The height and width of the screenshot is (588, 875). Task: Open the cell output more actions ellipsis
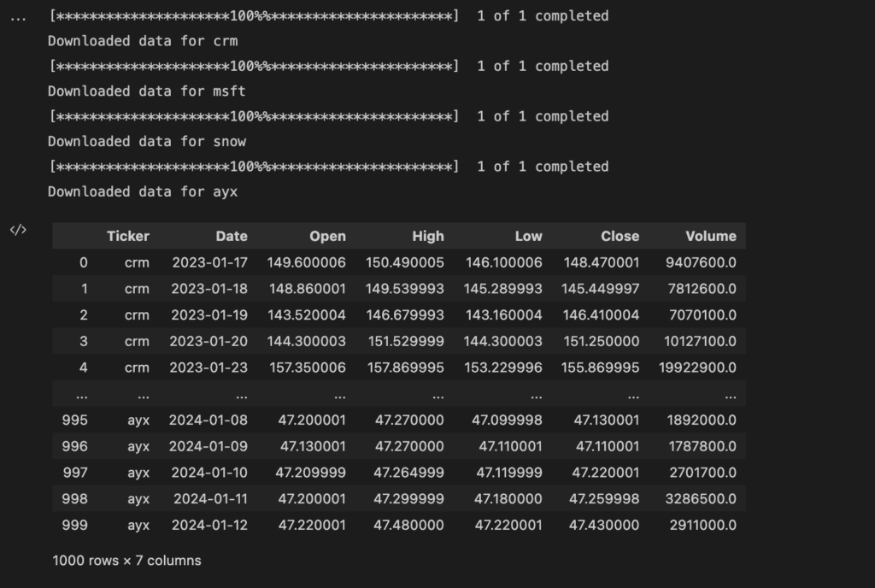tap(17, 18)
